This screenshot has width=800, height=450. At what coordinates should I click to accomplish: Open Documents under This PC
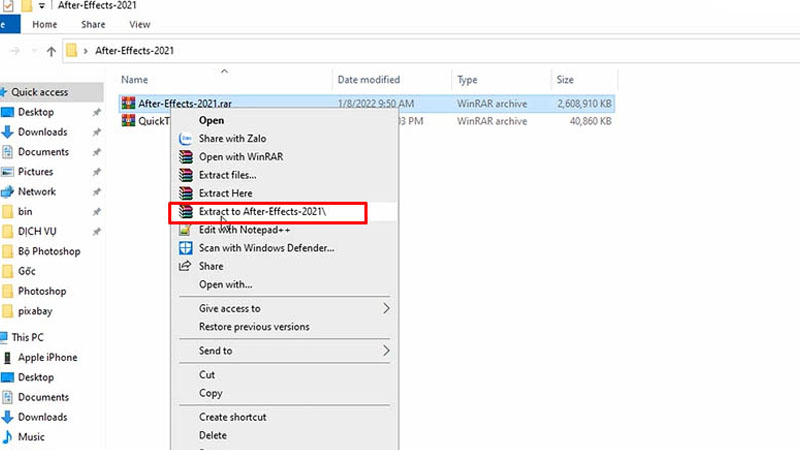coord(43,397)
